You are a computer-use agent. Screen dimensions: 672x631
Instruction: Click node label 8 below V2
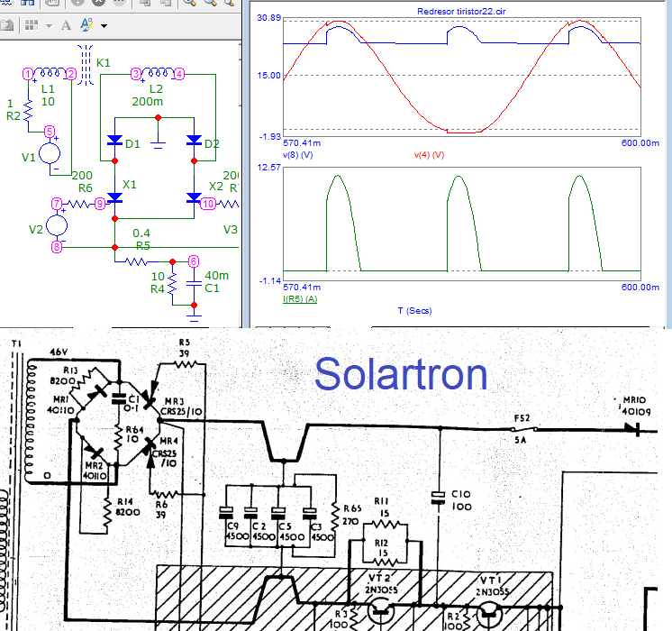(x=57, y=247)
